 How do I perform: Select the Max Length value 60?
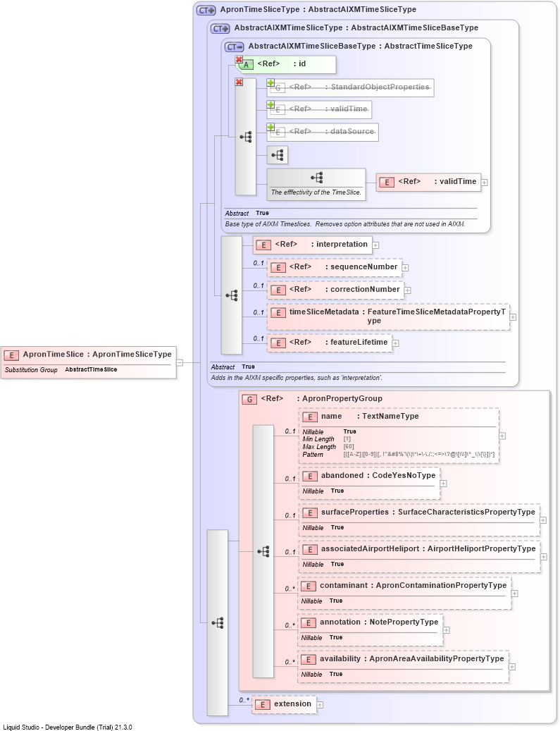(x=349, y=447)
